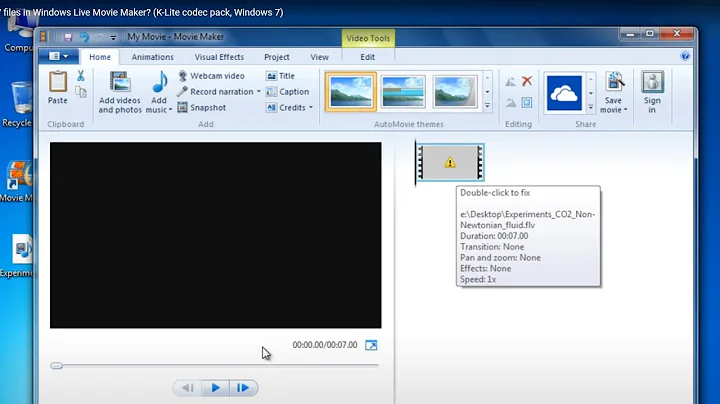Viewport: 720px width, 404px height.
Task: Select the first AutoMovie theme thumbnail
Action: tap(351, 92)
